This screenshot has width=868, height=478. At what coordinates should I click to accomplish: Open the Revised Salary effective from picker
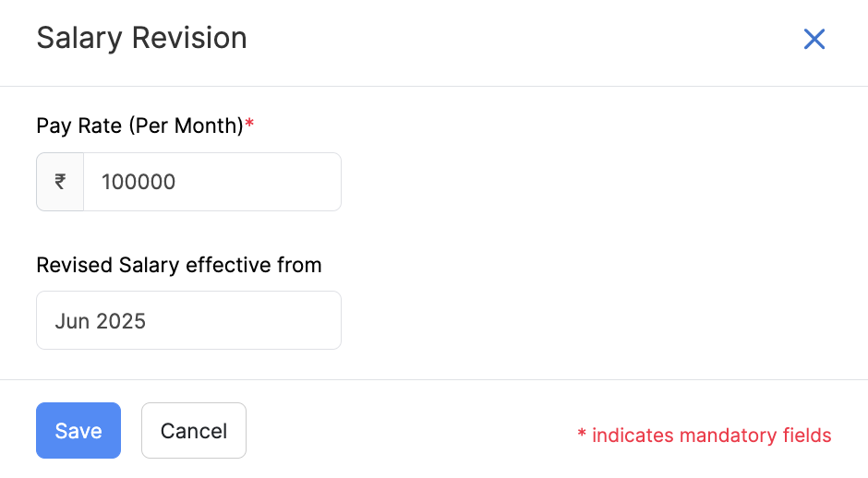pos(188,321)
